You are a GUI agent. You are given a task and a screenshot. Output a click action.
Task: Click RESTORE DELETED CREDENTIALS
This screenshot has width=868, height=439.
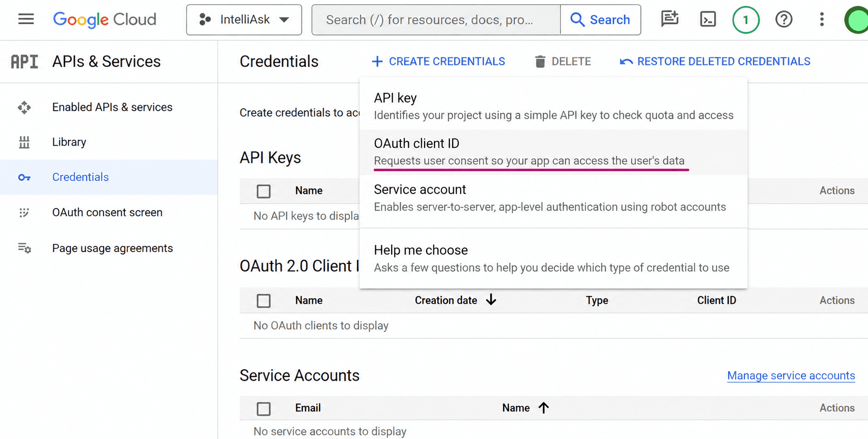click(715, 62)
